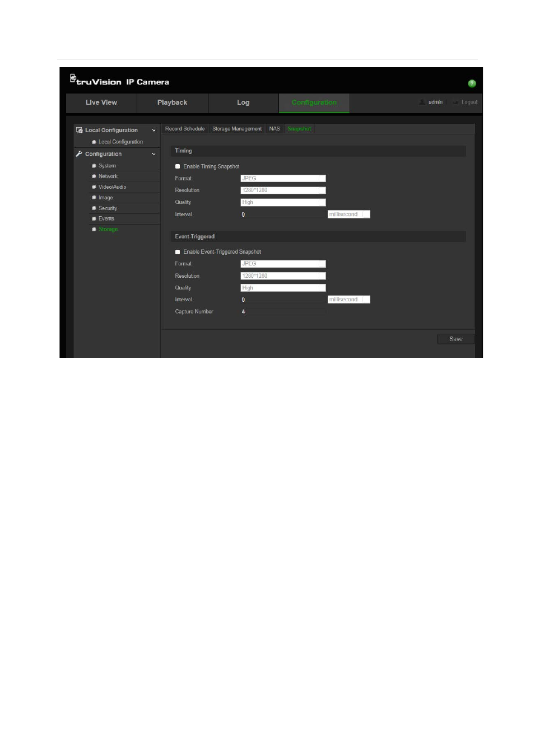The height and width of the screenshot is (756, 535).
Task: Open the Record Schedule tab
Action: click(x=185, y=129)
